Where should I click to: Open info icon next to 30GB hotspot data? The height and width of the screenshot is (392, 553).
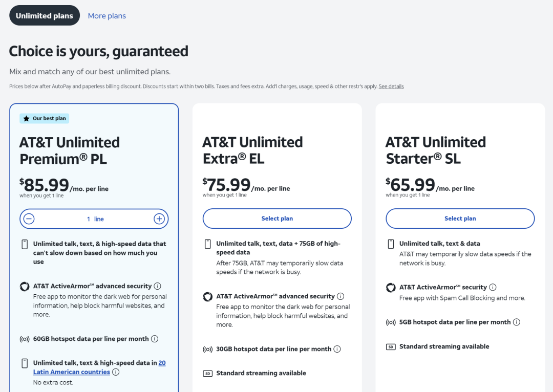click(337, 349)
